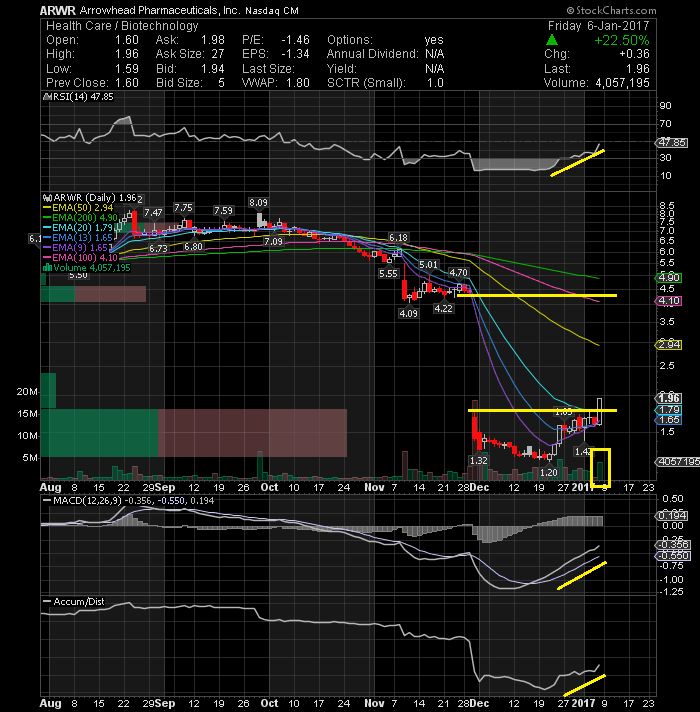Click the Chg +0.36 value
Viewport: 700px width, 712px height.
(634, 54)
